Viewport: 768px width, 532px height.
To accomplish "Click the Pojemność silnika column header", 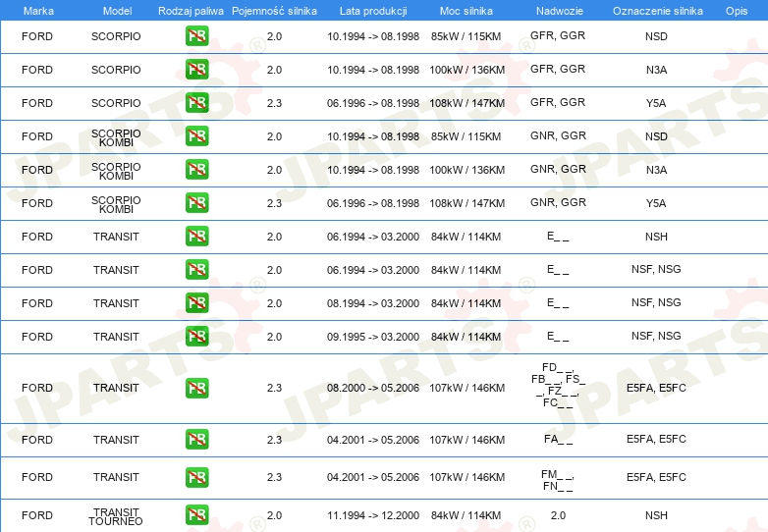I will coord(274,11).
